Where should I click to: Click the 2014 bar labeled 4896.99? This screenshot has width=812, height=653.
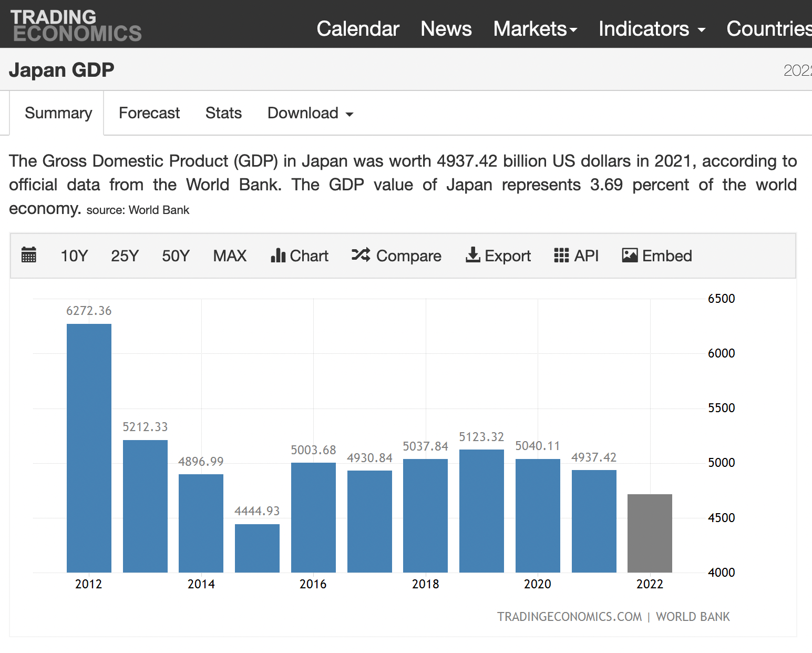[201, 523]
